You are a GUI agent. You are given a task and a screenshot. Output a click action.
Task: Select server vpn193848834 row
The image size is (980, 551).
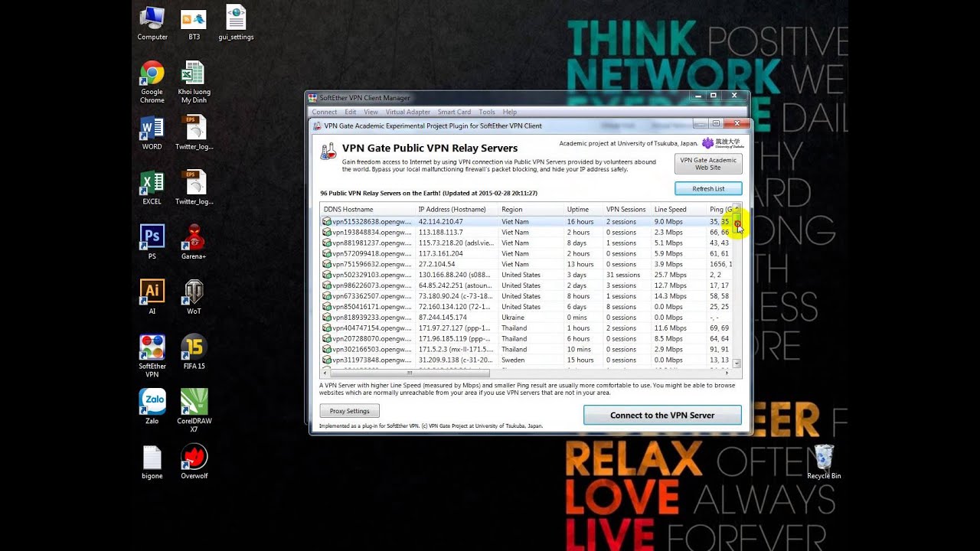point(526,232)
